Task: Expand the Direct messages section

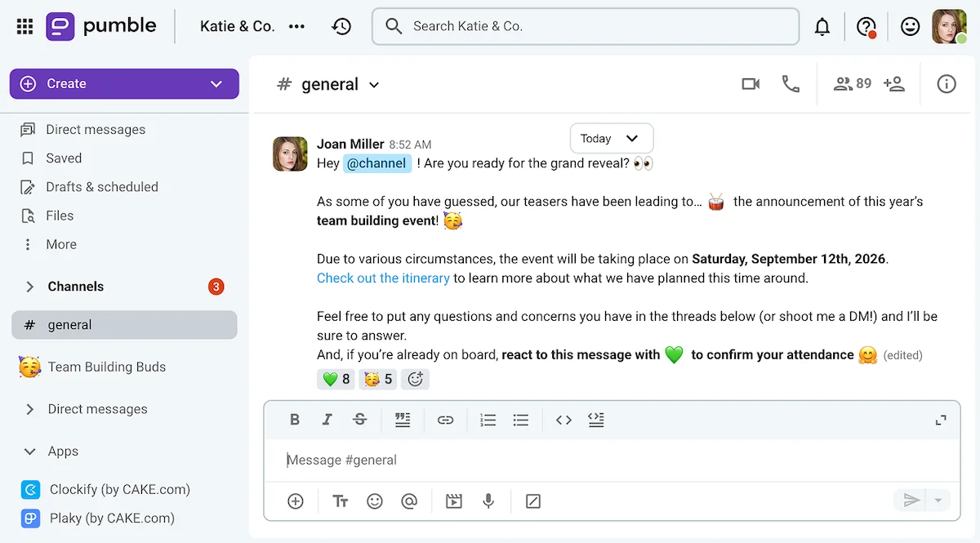Action: click(30, 409)
